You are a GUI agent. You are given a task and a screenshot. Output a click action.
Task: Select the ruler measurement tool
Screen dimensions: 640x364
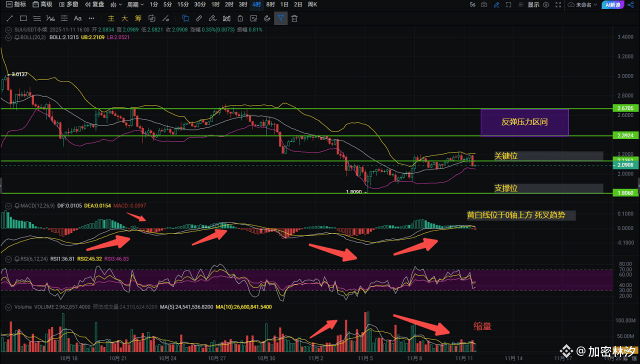[x=198, y=18]
